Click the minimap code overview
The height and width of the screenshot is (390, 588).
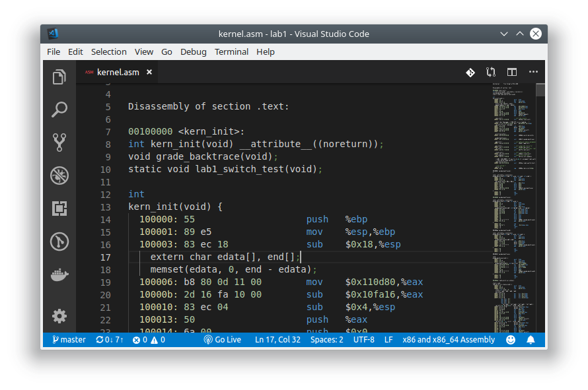(x=513, y=208)
